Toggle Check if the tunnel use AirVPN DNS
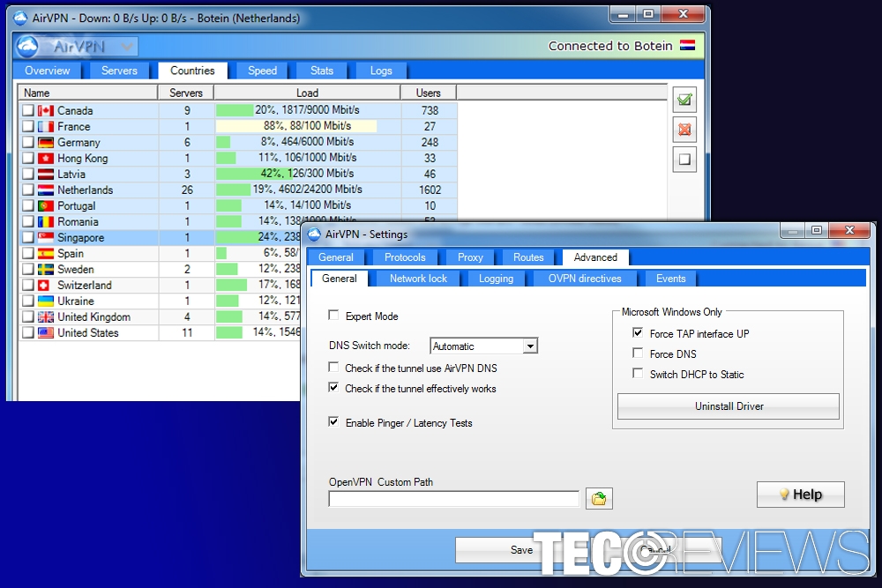The width and height of the screenshot is (882, 588). tap(333, 368)
